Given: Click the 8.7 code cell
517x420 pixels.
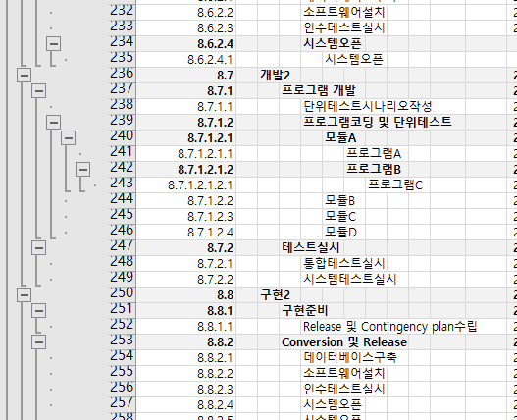Looking at the screenshot, I should tap(186, 76).
